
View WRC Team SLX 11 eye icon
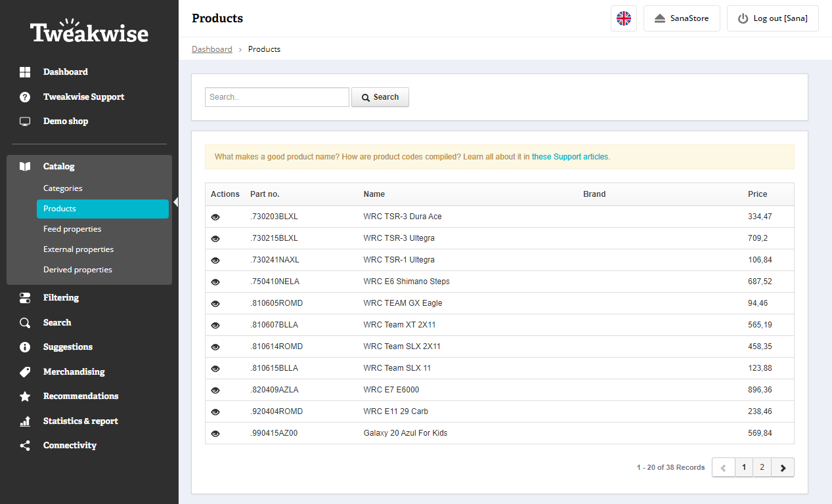[215, 368]
